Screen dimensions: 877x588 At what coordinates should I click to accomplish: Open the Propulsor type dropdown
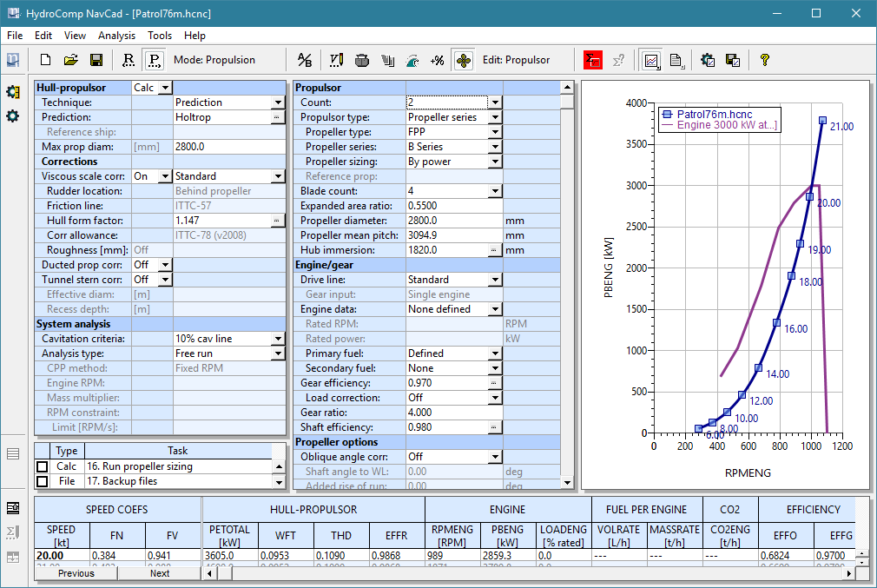tap(495, 117)
